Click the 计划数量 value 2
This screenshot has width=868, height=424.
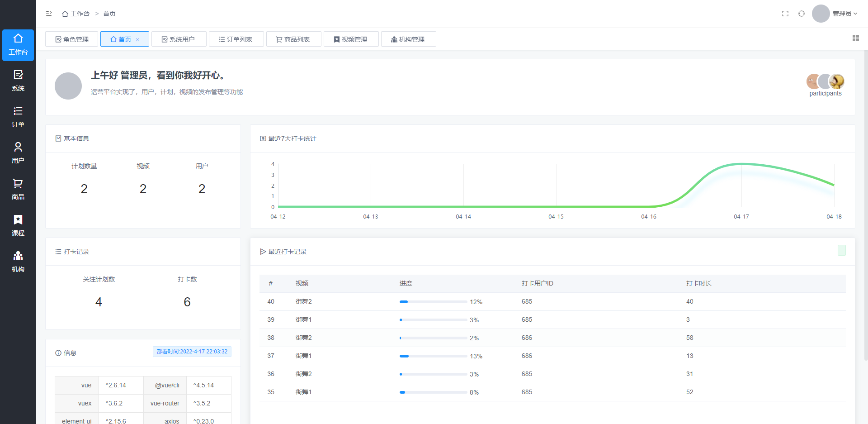[84, 189]
